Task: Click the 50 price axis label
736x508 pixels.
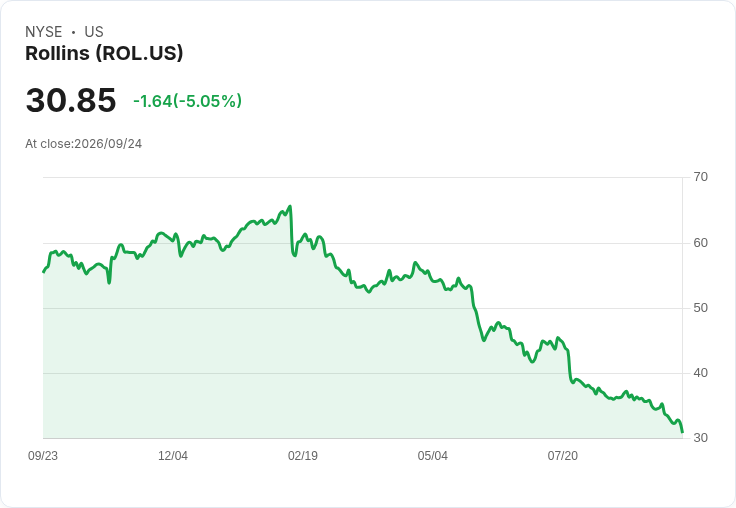Action: (x=700, y=308)
